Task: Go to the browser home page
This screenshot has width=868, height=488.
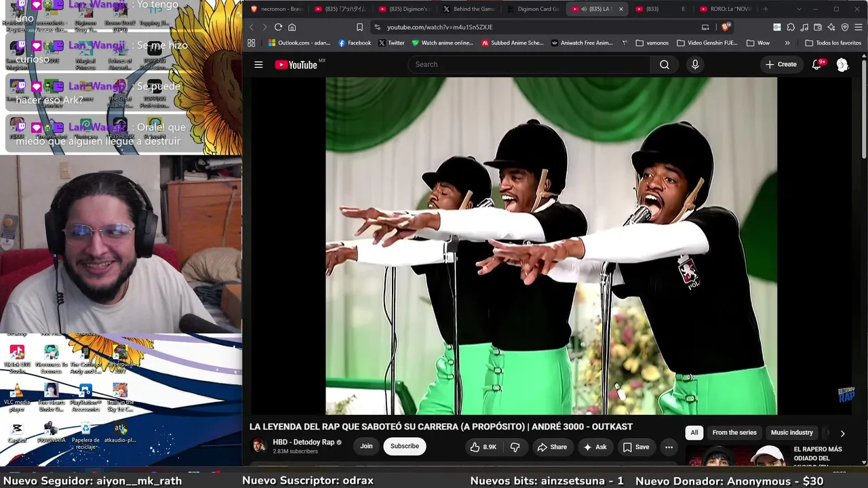Action: click(292, 27)
